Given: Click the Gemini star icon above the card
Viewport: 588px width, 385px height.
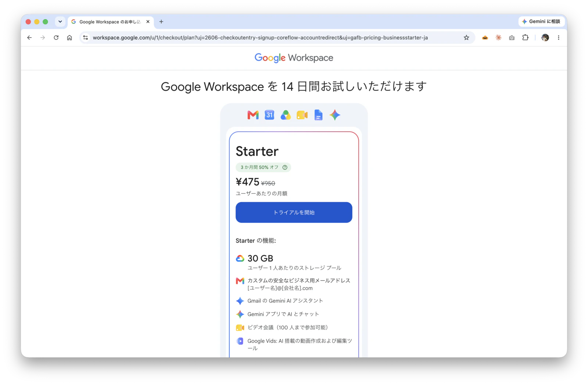Looking at the screenshot, I should click(335, 115).
